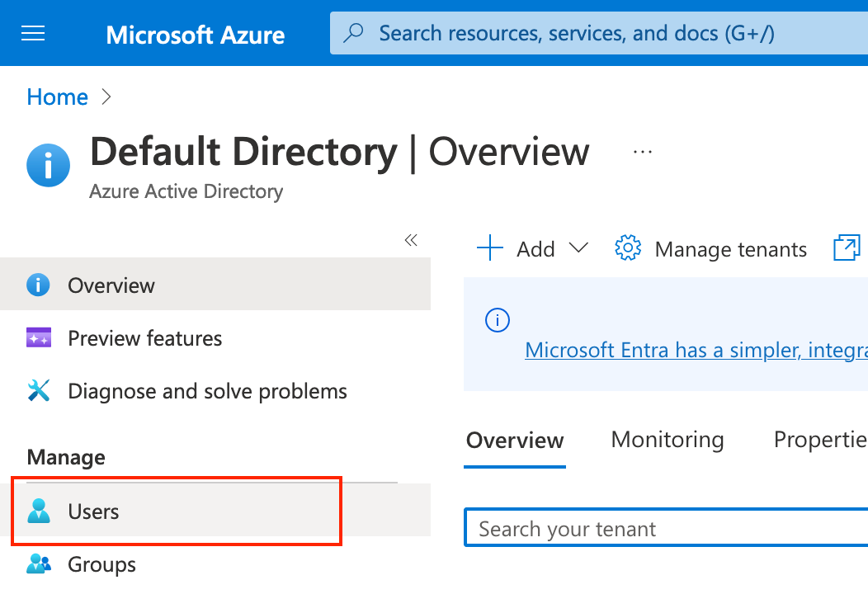Screen dimensions: 868x594
Task: Click the Add toolbar button label
Action: [x=535, y=249]
